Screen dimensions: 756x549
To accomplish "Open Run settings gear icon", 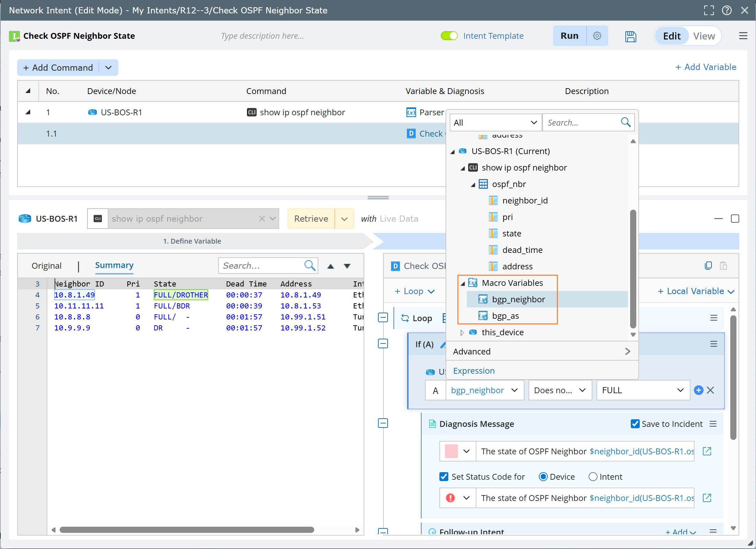I will coord(597,36).
